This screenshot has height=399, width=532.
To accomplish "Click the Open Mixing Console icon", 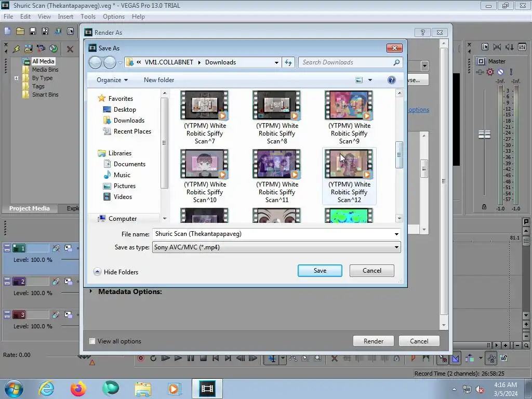I will 522,47.
